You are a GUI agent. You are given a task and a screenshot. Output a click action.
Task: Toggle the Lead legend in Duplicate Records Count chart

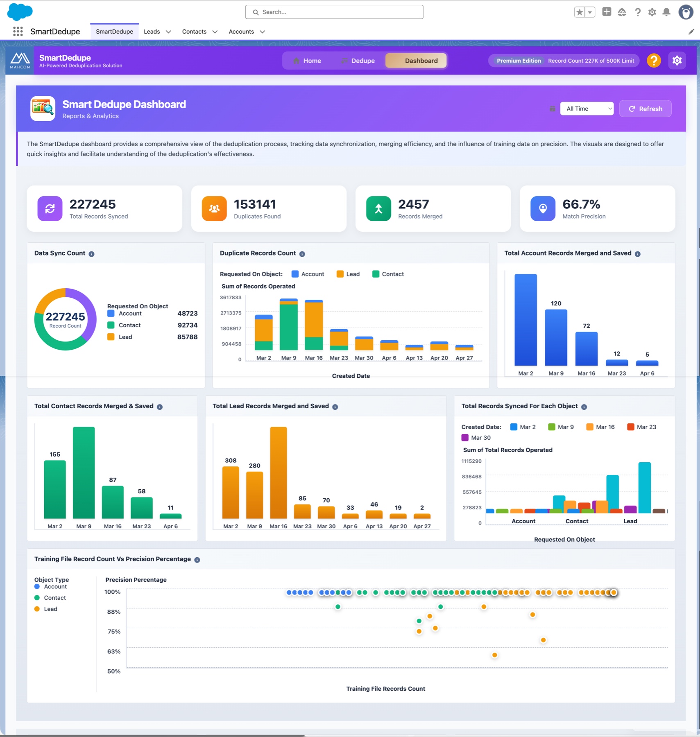(348, 274)
